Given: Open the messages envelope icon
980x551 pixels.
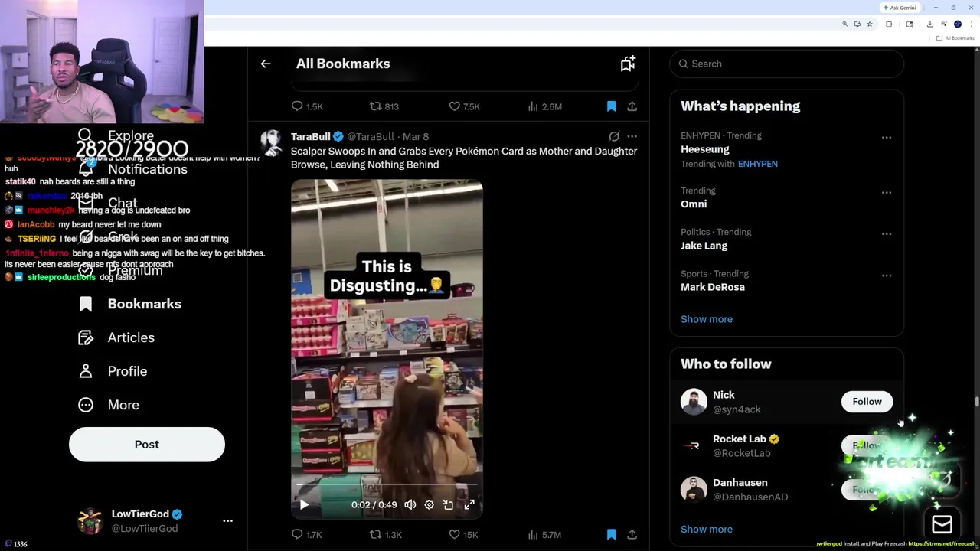Looking at the screenshot, I should click(x=942, y=524).
